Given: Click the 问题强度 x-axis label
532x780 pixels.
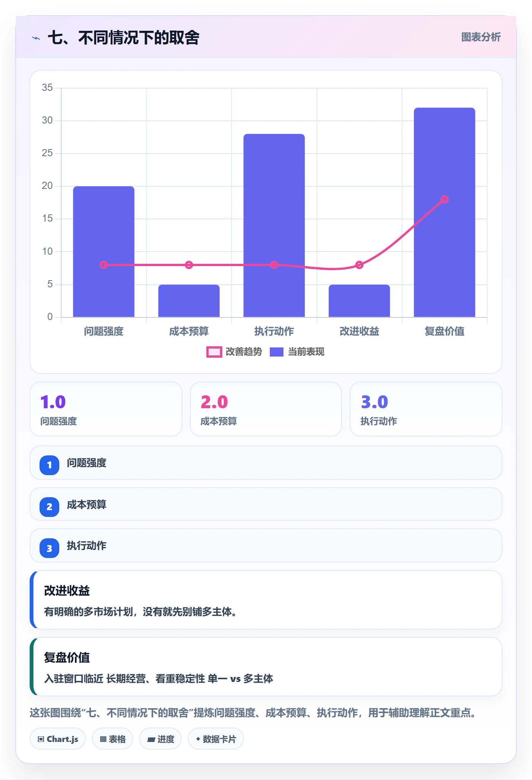Looking at the screenshot, I should tap(104, 331).
